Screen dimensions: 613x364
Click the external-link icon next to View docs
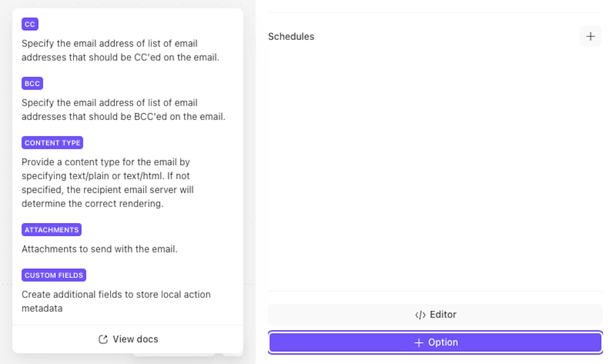pos(103,339)
